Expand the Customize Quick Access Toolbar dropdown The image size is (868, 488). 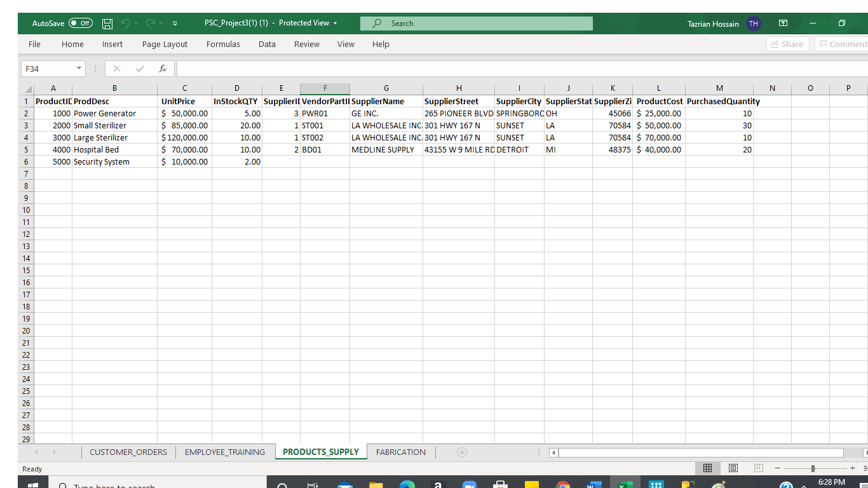(x=173, y=23)
